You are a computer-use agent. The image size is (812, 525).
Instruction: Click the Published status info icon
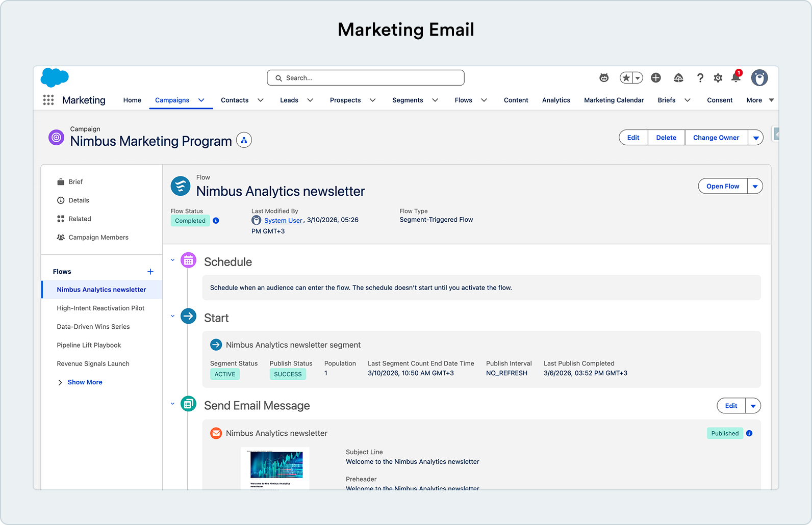coord(749,433)
